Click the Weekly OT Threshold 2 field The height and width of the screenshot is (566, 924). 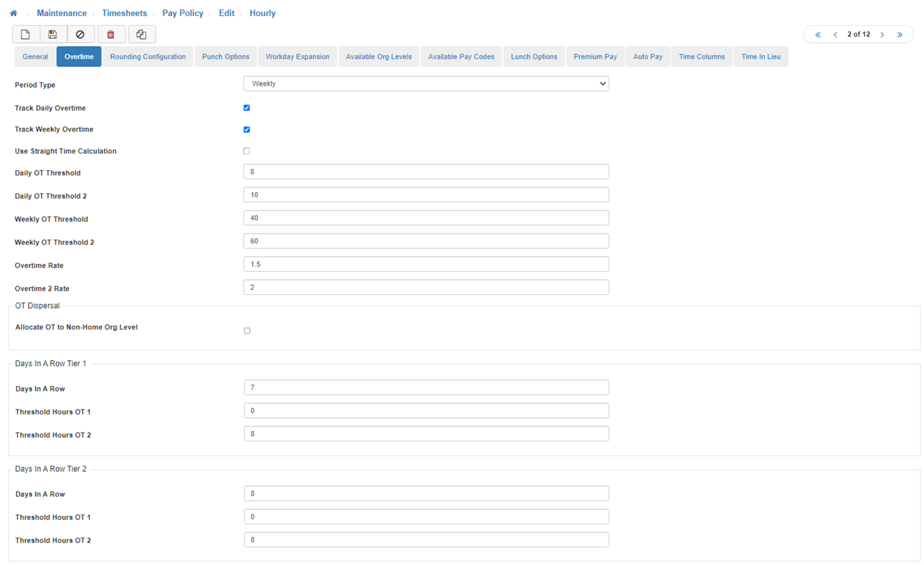coord(426,241)
